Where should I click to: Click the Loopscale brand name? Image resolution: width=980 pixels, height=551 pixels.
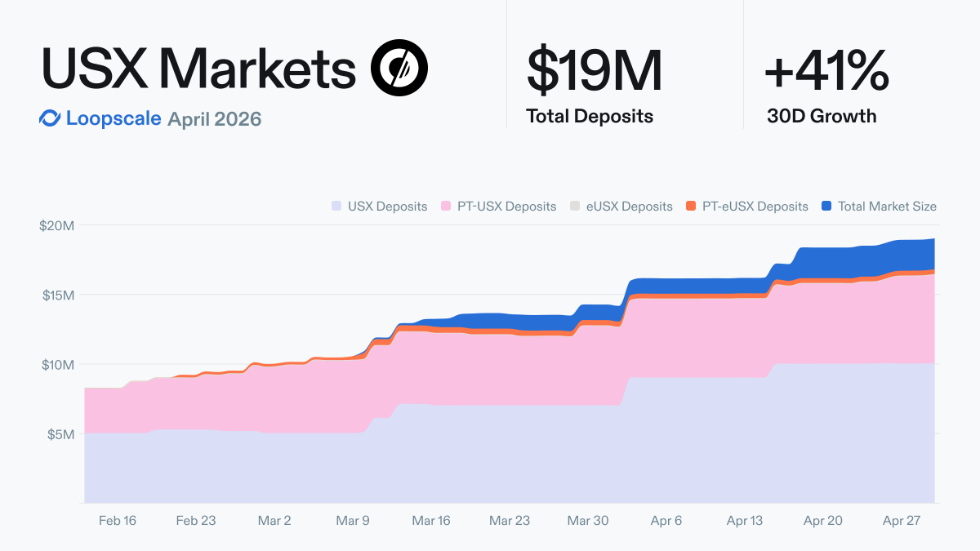coord(114,119)
